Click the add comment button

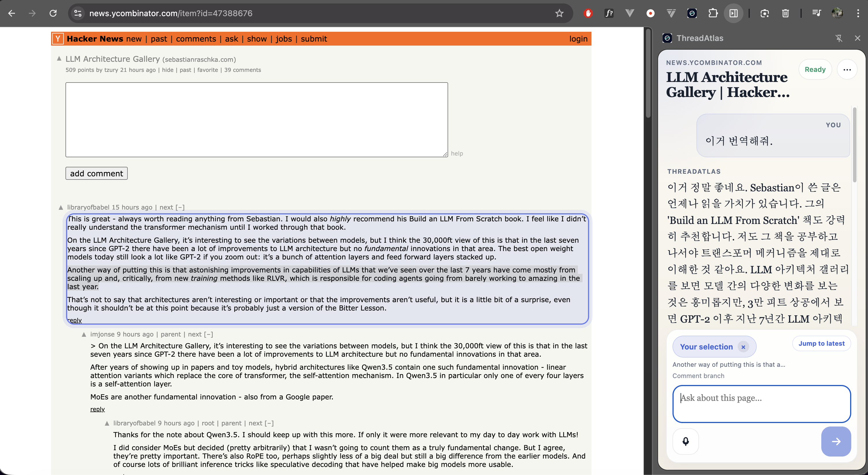point(96,173)
